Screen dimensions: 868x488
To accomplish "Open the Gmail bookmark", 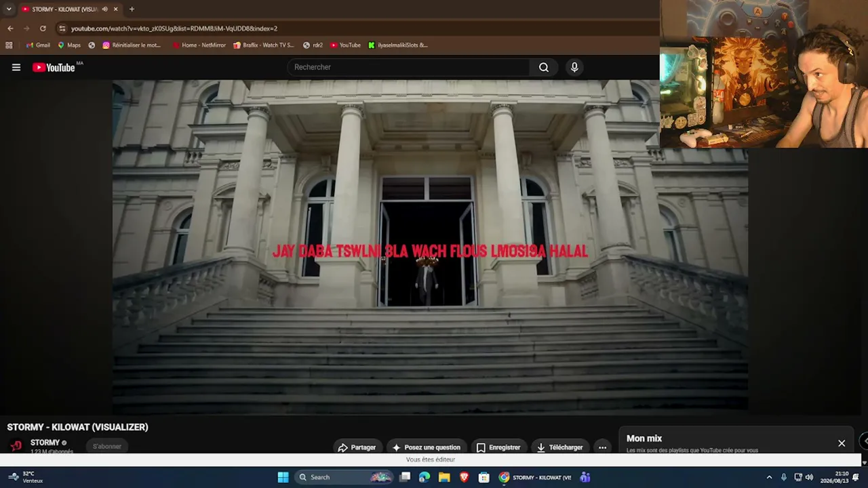I will [38, 45].
